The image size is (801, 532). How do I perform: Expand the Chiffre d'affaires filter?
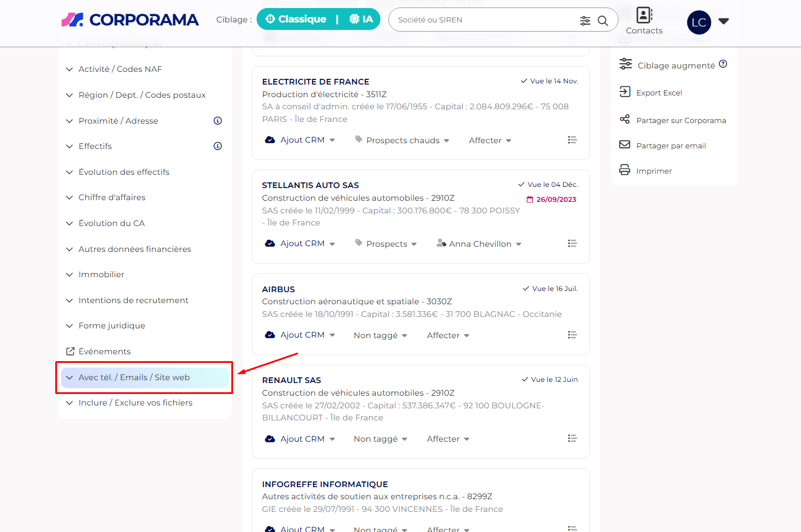pyautogui.click(x=112, y=197)
